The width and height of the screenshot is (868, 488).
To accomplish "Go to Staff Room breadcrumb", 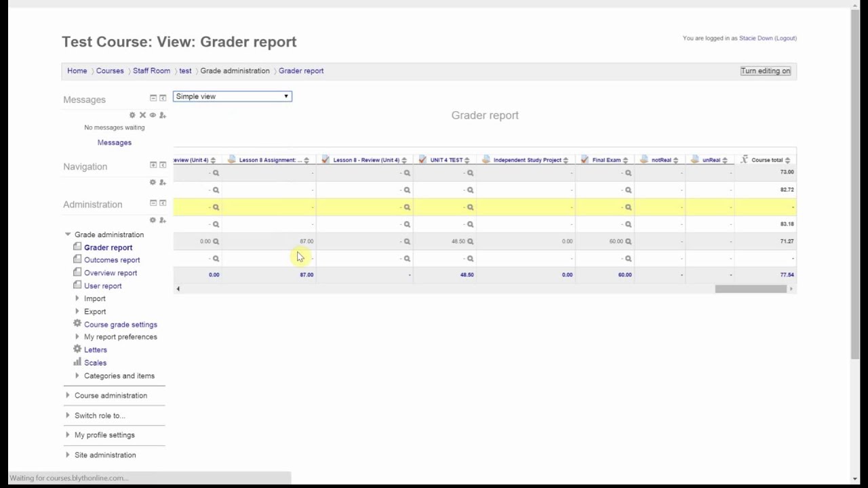I will [x=151, y=70].
